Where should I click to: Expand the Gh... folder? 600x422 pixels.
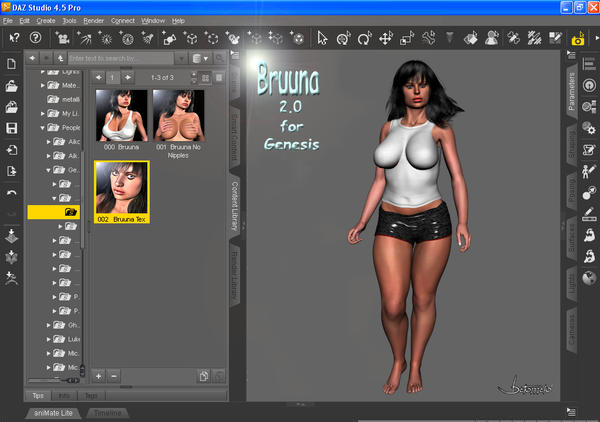point(49,325)
